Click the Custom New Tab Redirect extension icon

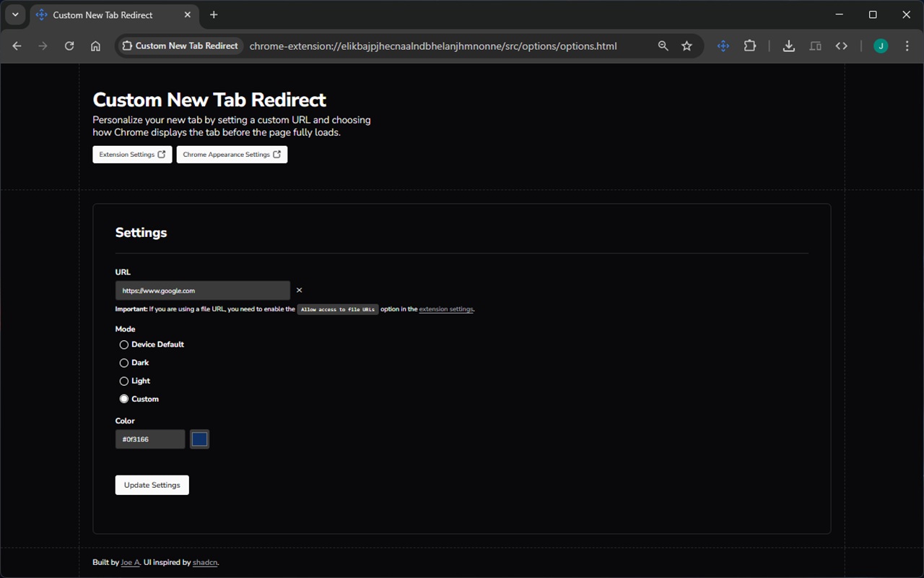click(x=723, y=46)
